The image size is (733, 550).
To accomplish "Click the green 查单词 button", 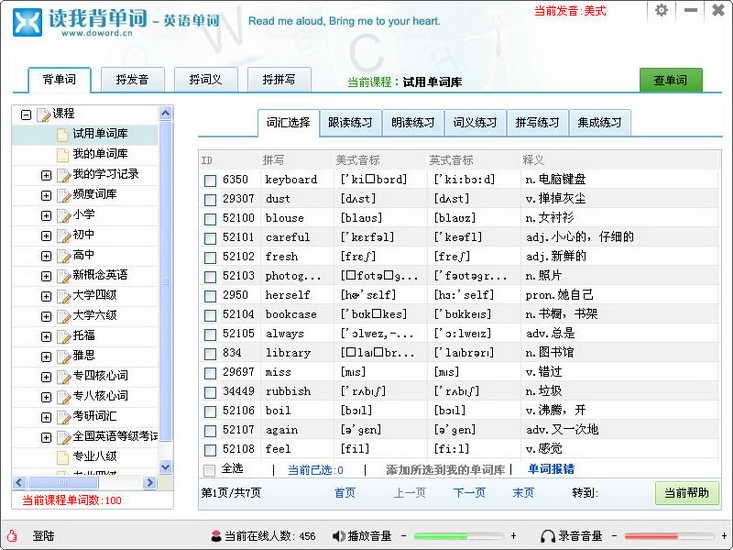I will [671, 80].
